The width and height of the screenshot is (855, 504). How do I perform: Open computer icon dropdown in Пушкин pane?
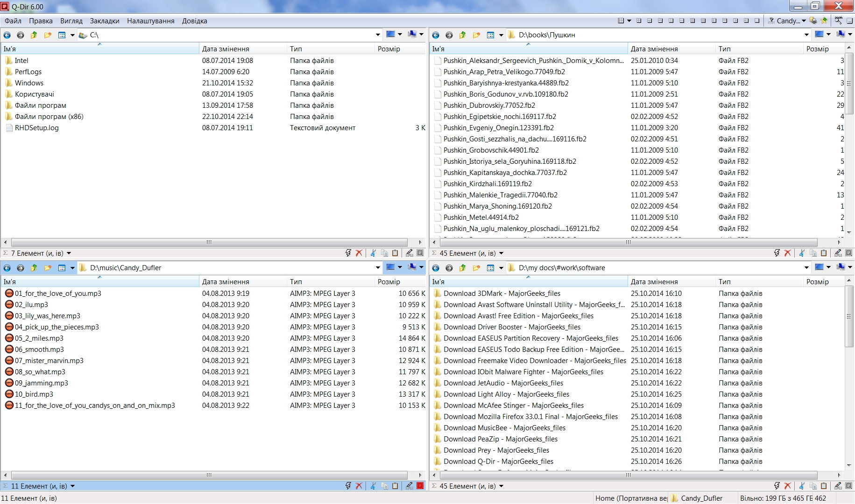pyautogui.click(x=850, y=35)
